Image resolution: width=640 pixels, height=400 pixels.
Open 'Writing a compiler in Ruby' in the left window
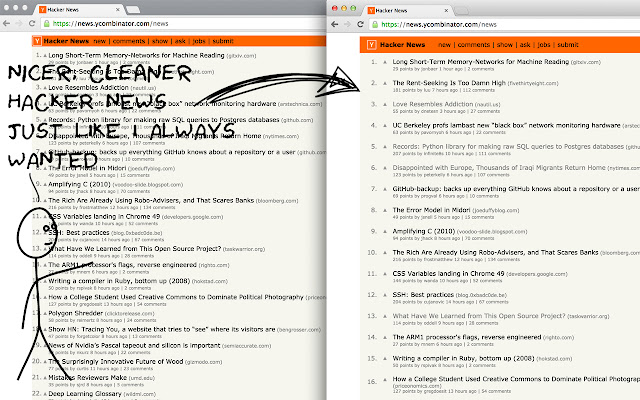coord(119,281)
